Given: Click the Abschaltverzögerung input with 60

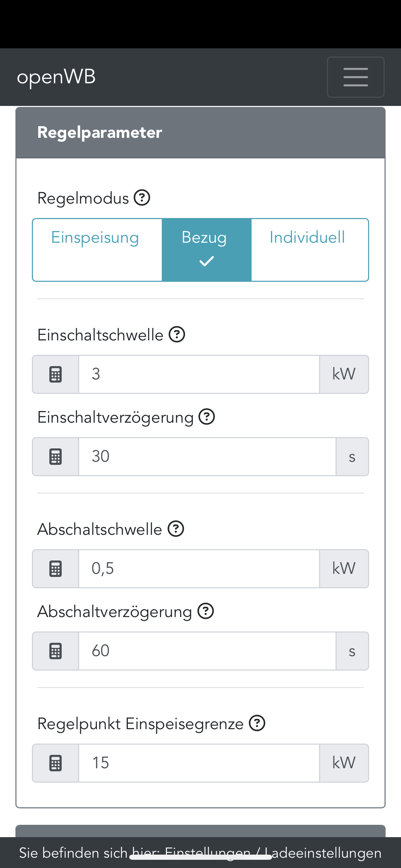Looking at the screenshot, I should tap(207, 651).
